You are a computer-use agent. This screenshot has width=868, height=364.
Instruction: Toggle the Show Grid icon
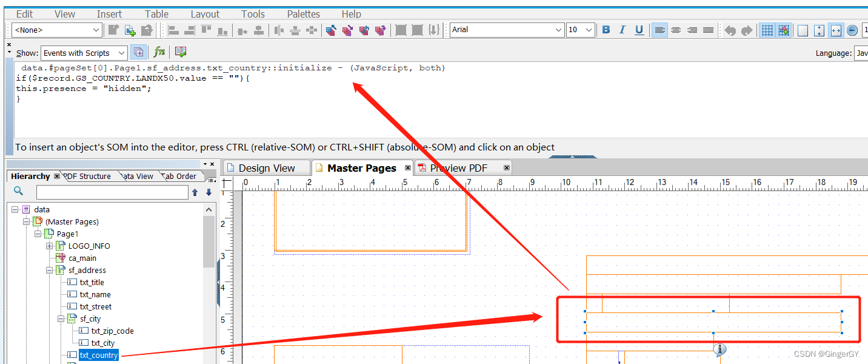click(x=767, y=29)
